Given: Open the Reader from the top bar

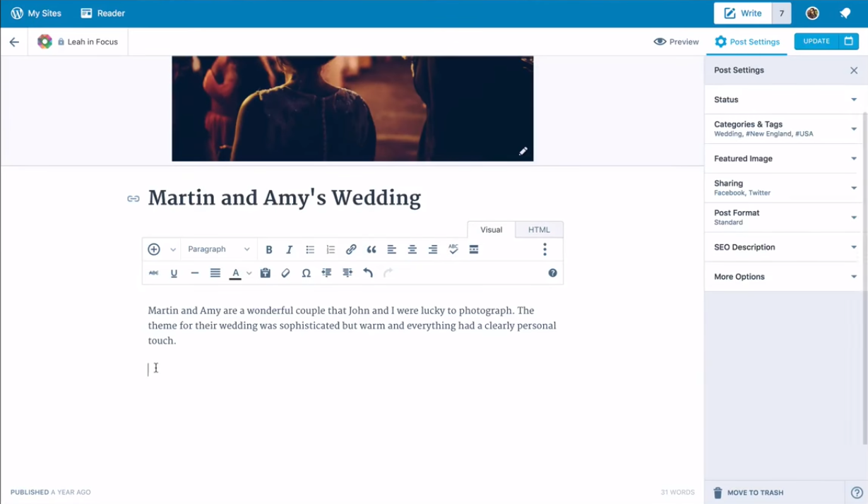Looking at the screenshot, I should pos(103,13).
